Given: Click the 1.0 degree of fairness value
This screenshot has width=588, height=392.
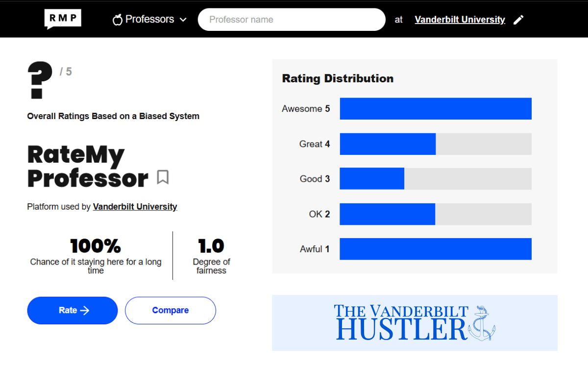Looking at the screenshot, I should [211, 246].
